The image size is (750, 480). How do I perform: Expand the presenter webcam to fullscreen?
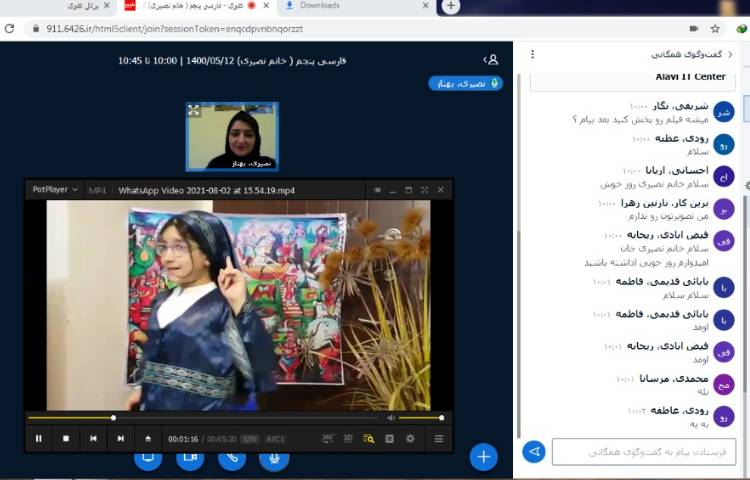point(194,110)
